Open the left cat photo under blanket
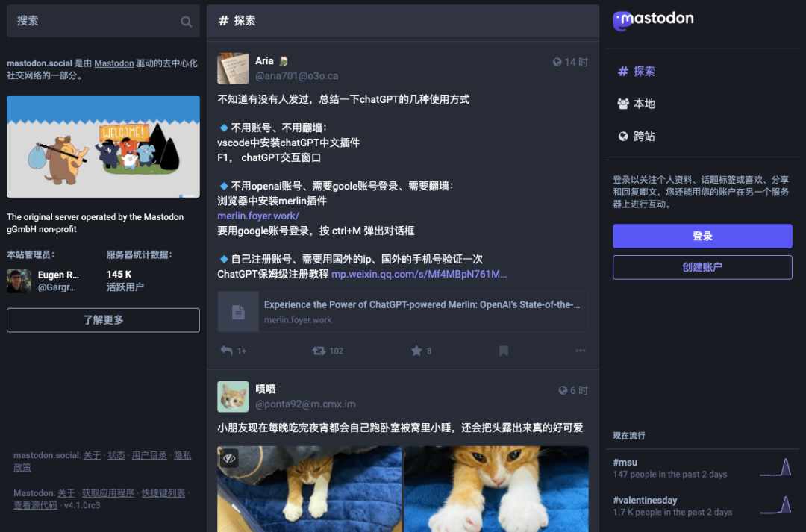 click(310, 489)
